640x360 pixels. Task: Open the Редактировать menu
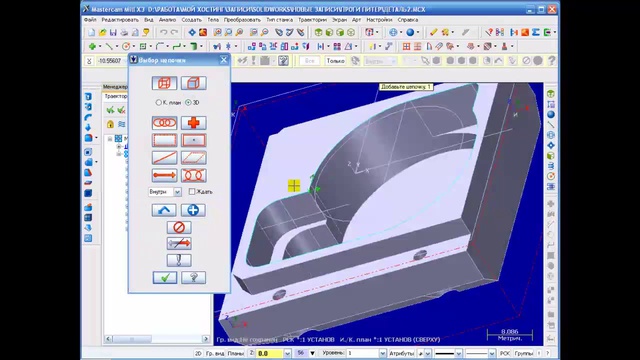tap(120, 20)
